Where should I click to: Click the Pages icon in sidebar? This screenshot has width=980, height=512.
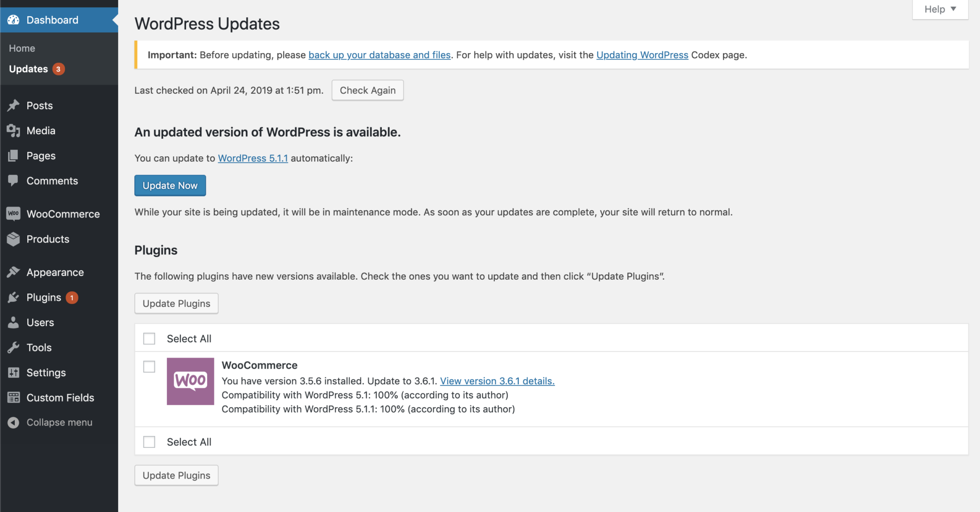pos(13,156)
